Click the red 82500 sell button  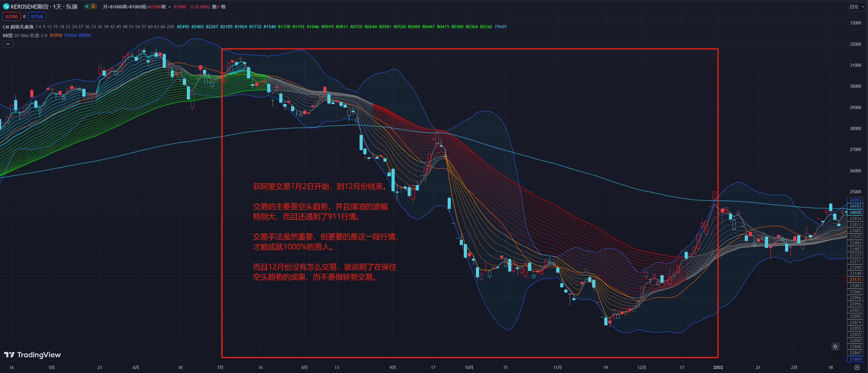click(12, 16)
